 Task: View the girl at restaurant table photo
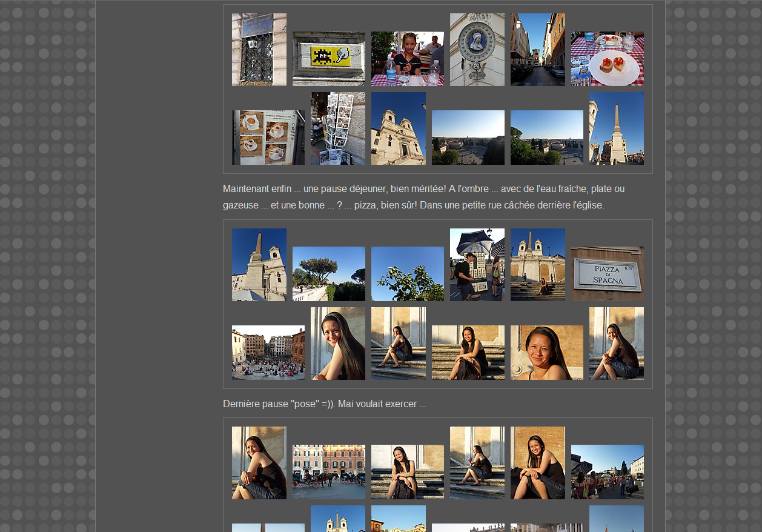(407, 59)
